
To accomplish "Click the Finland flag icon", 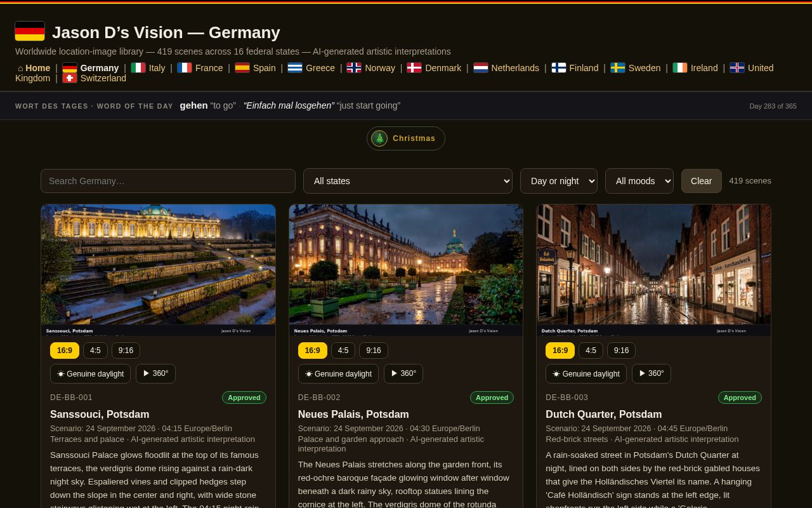I will tap(559, 68).
